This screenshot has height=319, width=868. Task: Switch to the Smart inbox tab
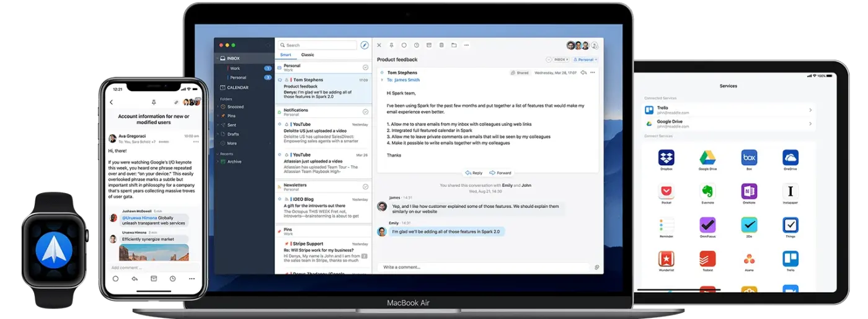click(x=286, y=55)
